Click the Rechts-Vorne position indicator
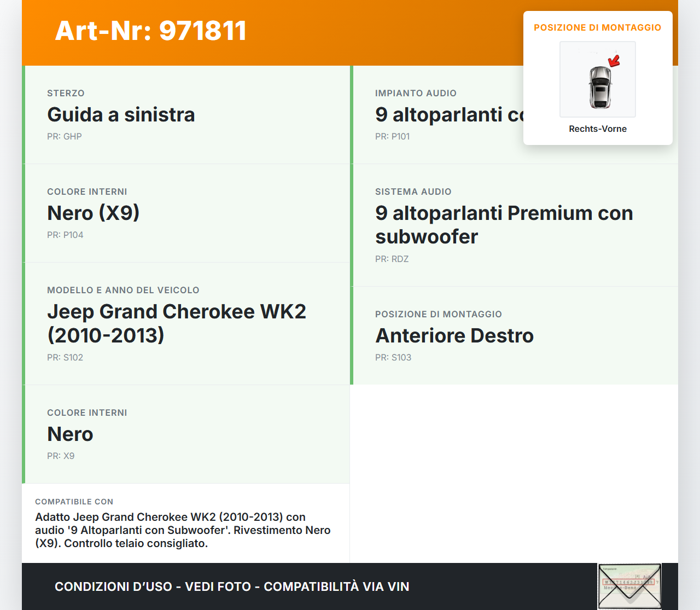 [x=598, y=129]
